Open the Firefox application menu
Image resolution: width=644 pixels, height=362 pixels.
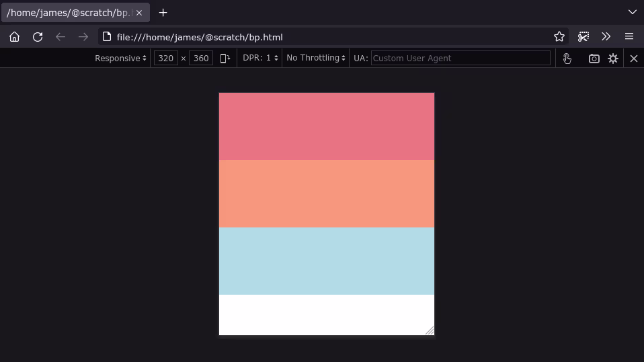click(629, 37)
